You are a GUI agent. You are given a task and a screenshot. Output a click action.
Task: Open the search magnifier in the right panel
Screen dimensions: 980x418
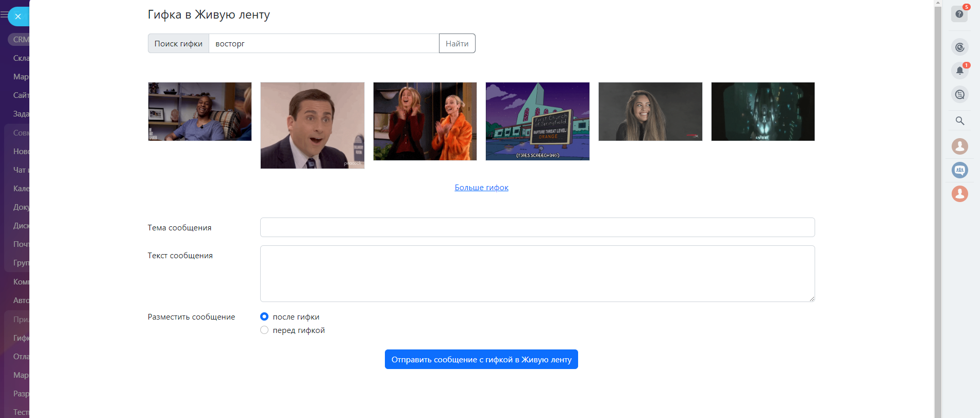[959, 121]
